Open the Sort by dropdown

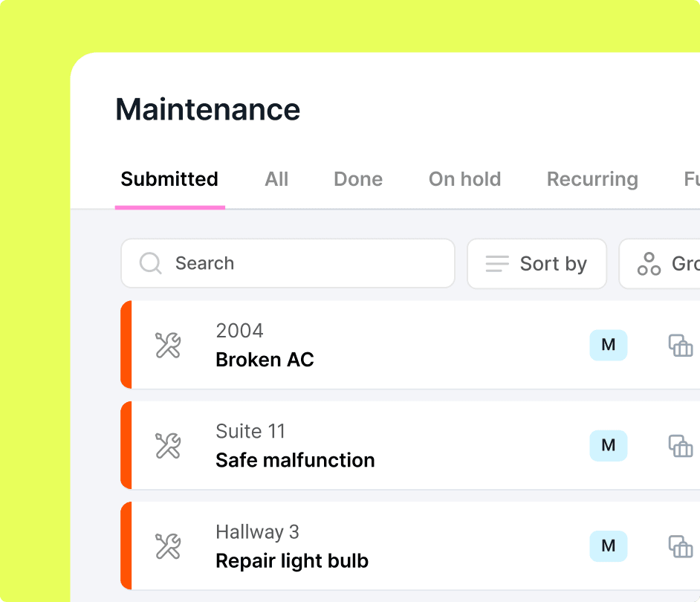(x=537, y=264)
